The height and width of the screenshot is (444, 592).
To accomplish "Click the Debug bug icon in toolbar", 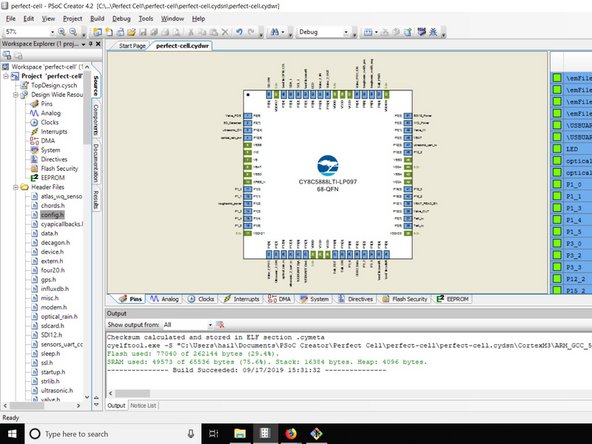I will pyautogui.click(x=433, y=32).
